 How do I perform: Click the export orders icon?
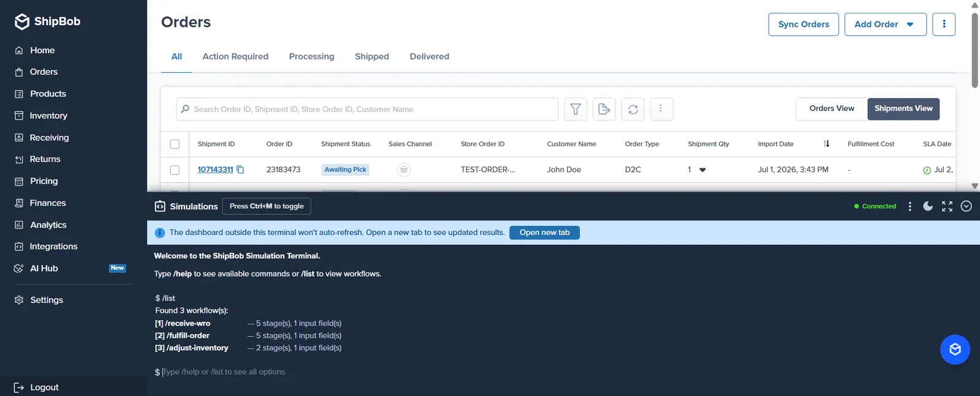pyautogui.click(x=604, y=109)
